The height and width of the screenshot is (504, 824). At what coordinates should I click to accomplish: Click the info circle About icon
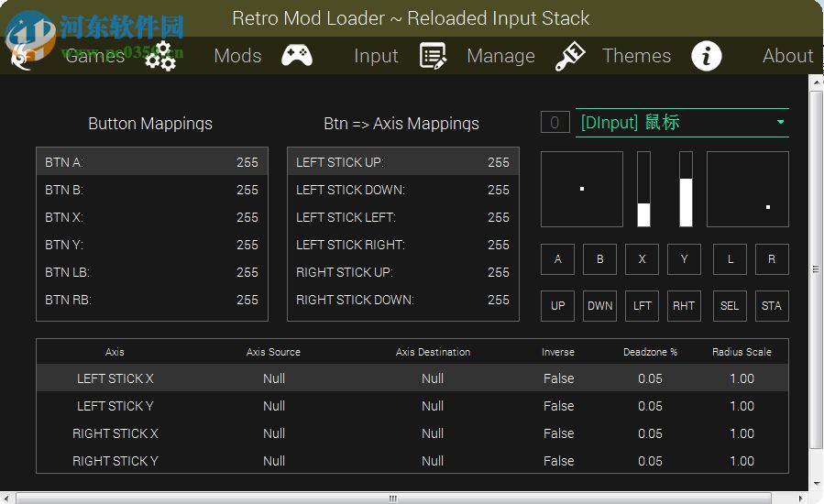(x=707, y=56)
